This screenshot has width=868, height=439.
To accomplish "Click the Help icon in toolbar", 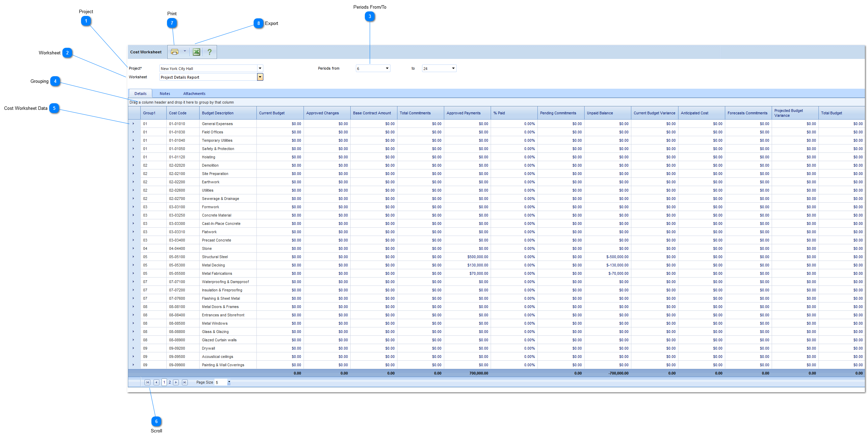I will pos(211,52).
